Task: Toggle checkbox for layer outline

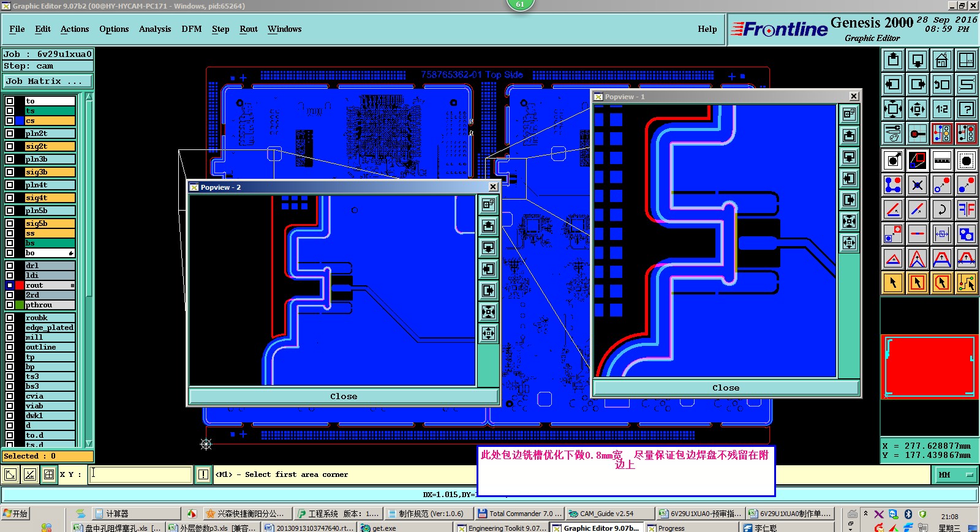Action: pyautogui.click(x=10, y=347)
